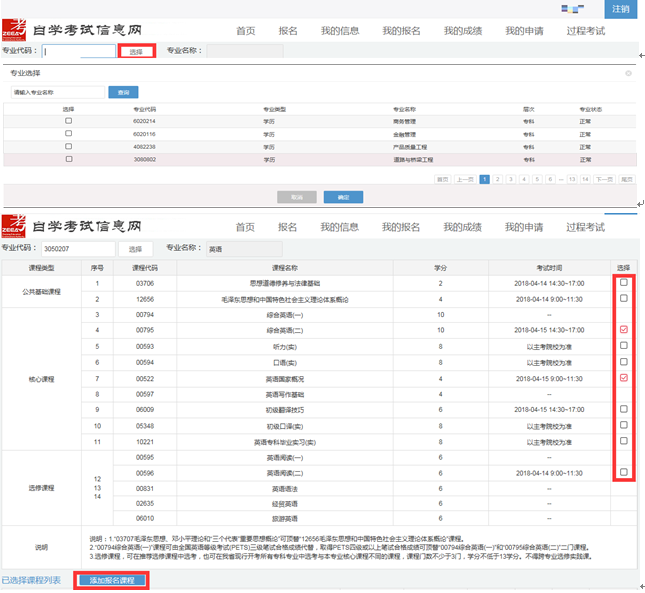Click the blue 查询 search button

click(x=123, y=92)
